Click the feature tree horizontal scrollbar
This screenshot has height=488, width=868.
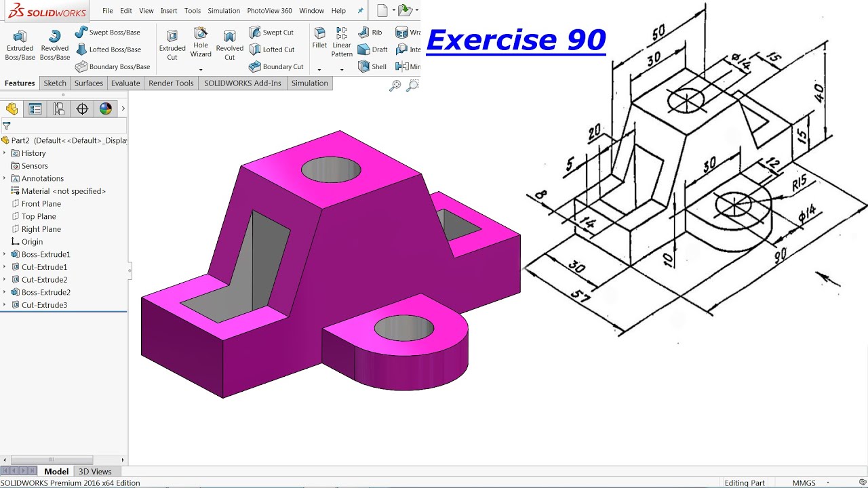click(52, 460)
